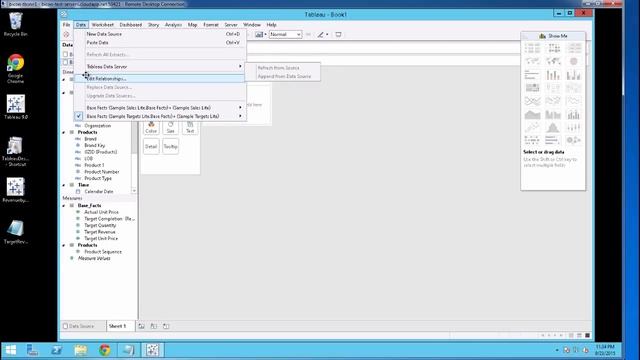
Task: Choose the symbol map chart in Show Me
Action: [x=532, y=62]
